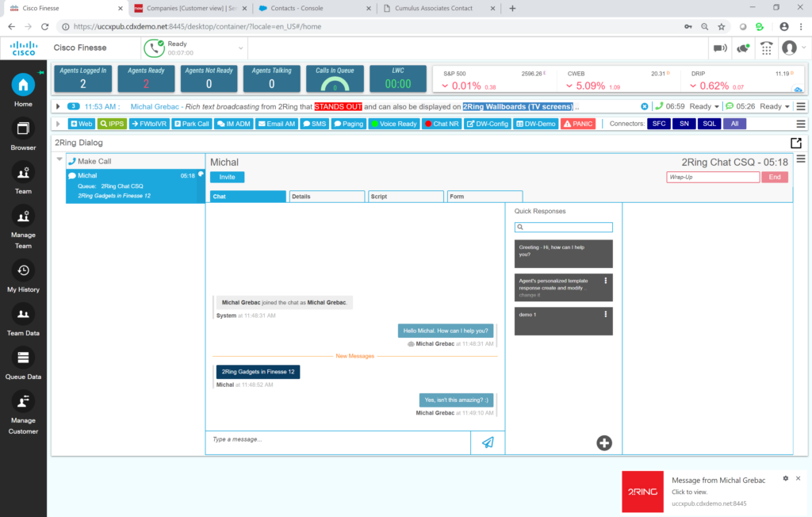Expand the broadcast message ticker arrow
The height and width of the screenshot is (517, 812).
click(x=59, y=106)
